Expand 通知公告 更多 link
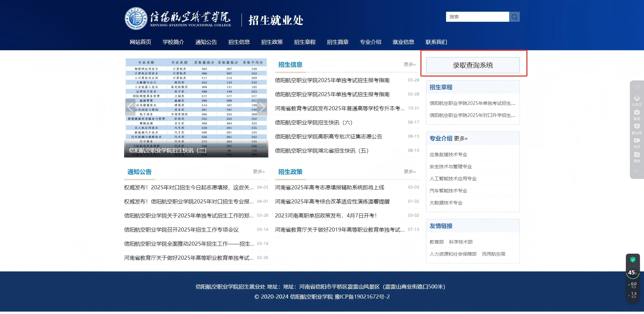The width and height of the screenshot is (644, 314). click(258, 172)
